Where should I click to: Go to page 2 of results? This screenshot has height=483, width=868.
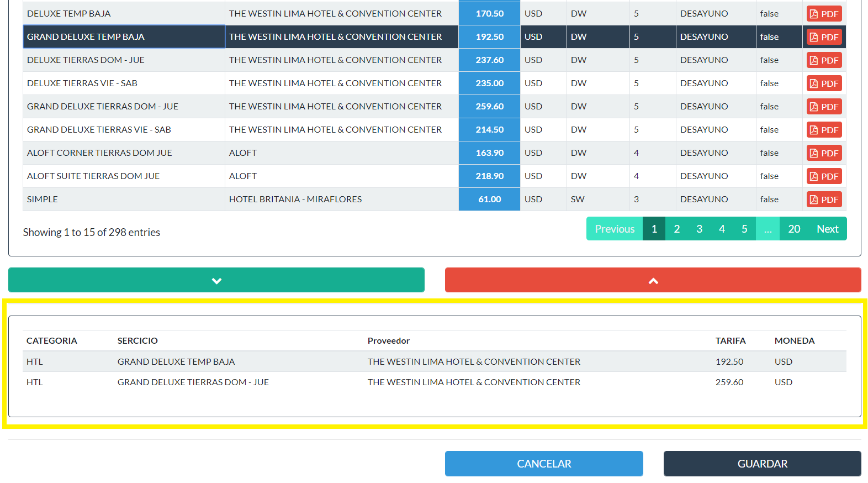click(x=676, y=229)
